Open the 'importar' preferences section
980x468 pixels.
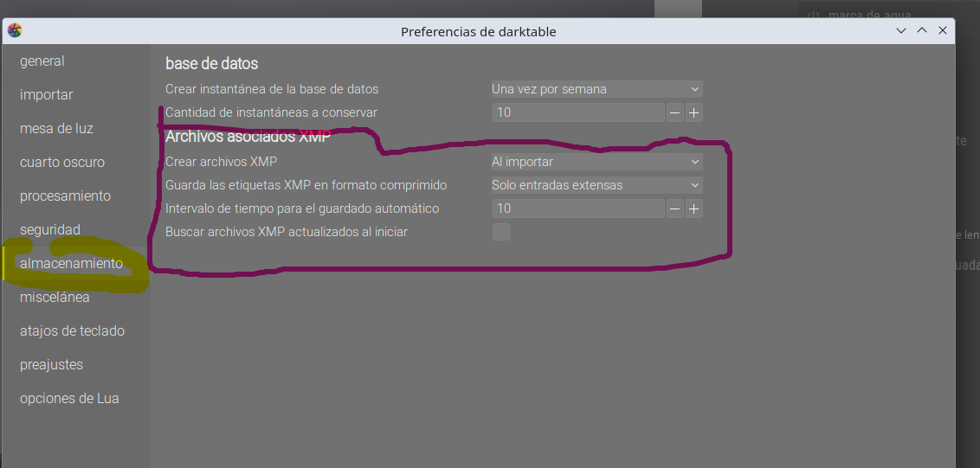click(x=47, y=95)
